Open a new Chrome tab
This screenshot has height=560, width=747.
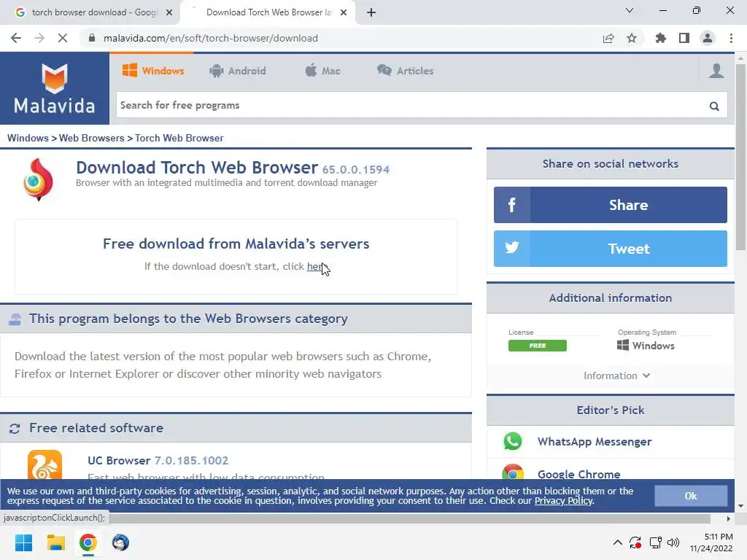pyautogui.click(x=371, y=12)
